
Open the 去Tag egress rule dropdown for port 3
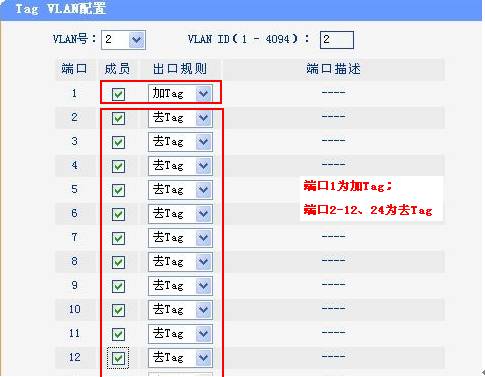tap(180, 142)
